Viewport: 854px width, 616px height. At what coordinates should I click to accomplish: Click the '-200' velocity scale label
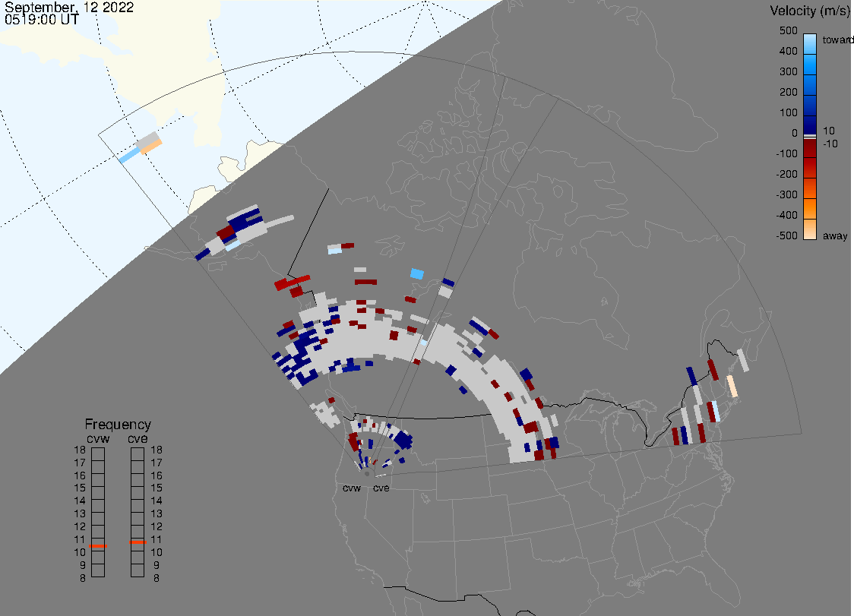[x=786, y=174]
